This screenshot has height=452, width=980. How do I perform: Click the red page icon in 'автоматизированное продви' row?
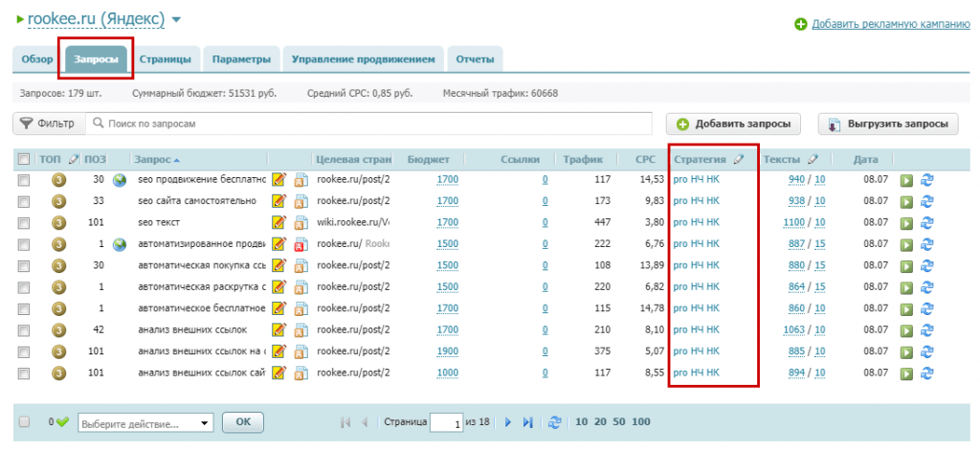pos(301,244)
